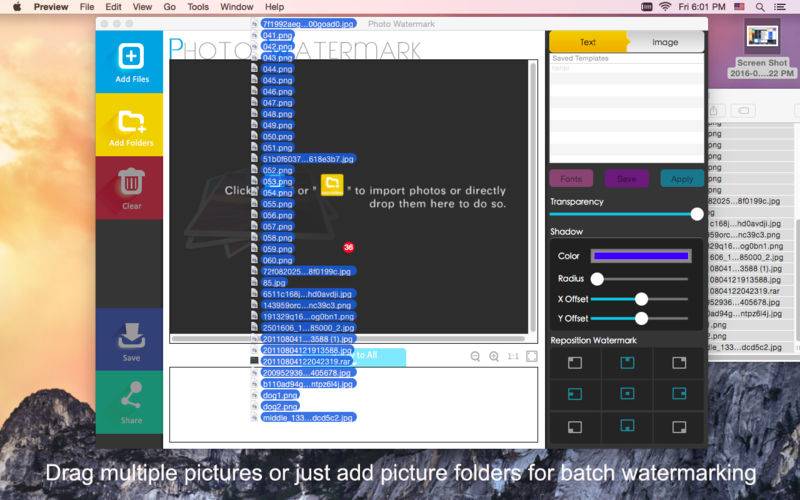Click the US flag input source icon
Screen dimensions: 800x500
pyautogui.click(x=739, y=7)
